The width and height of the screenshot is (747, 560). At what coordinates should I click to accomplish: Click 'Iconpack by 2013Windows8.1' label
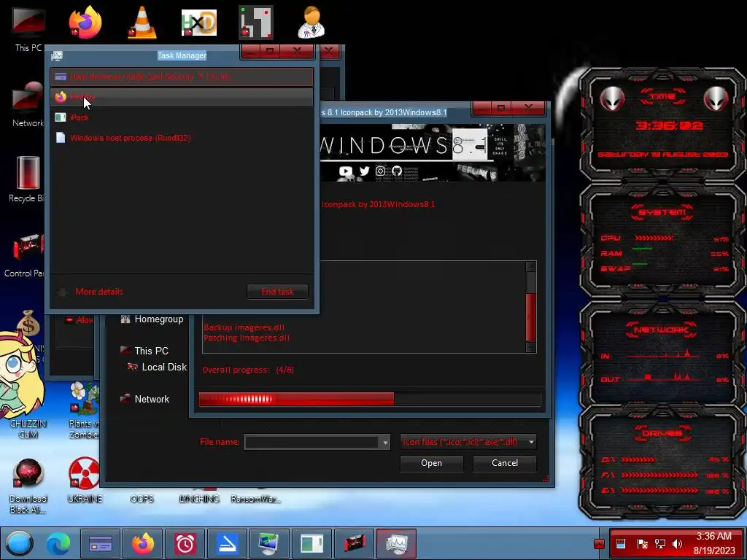coord(379,204)
